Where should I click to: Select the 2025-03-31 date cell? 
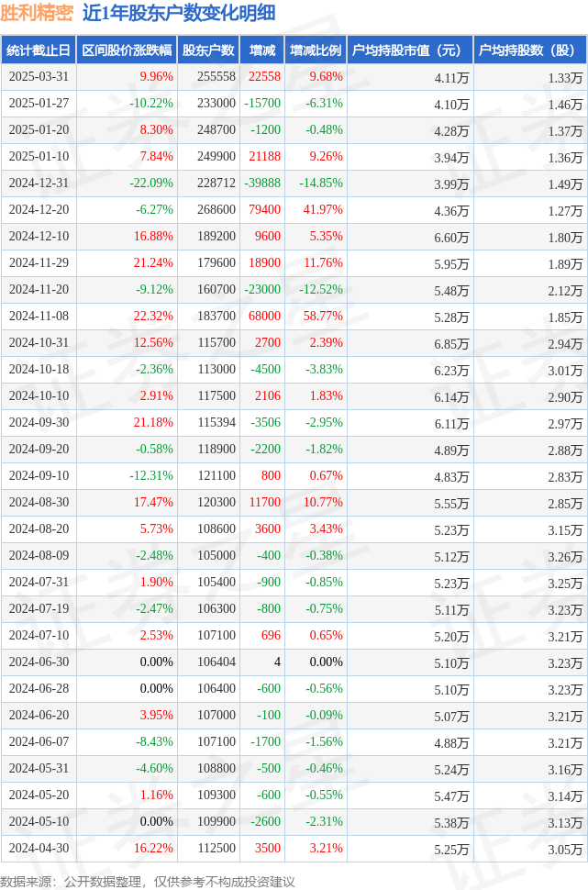click(39, 77)
